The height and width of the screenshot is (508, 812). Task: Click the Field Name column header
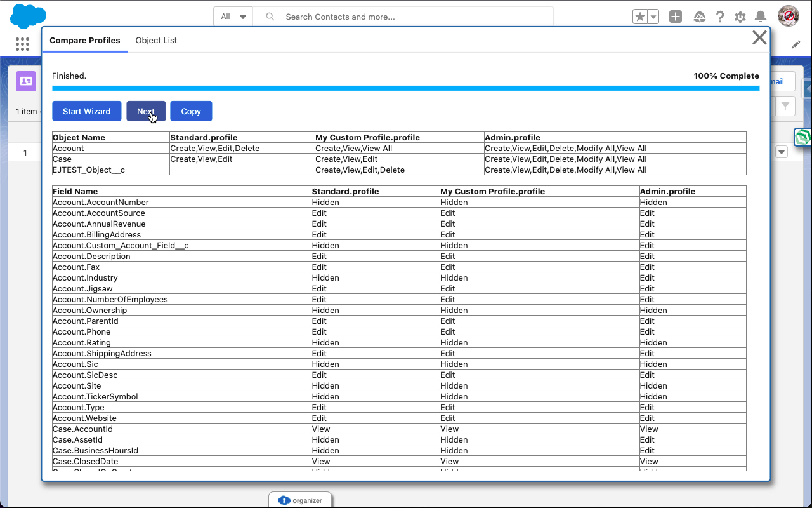click(x=181, y=191)
